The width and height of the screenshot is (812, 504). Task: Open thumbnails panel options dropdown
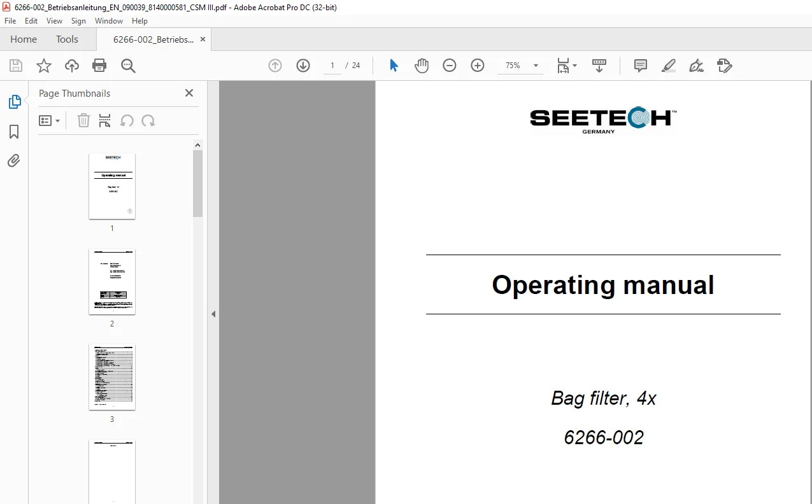tap(50, 120)
